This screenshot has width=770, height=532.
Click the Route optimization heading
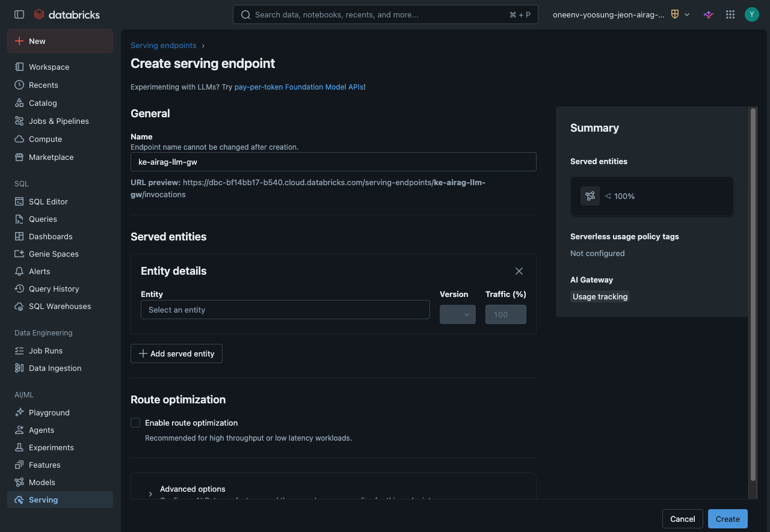click(x=178, y=400)
